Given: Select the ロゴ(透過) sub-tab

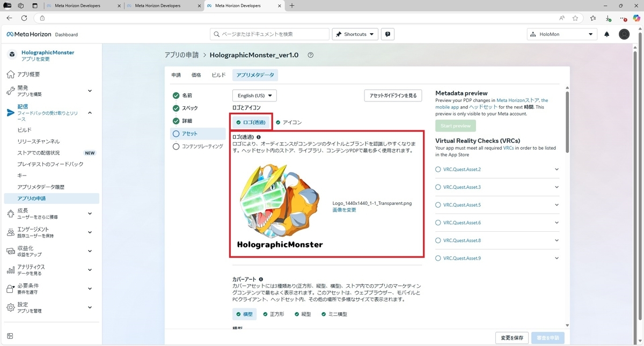Looking at the screenshot, I should click(x=251, y=122).
